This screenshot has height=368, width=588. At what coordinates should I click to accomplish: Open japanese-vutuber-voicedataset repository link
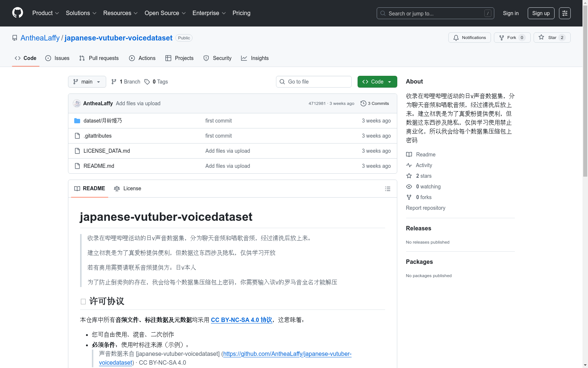[118, 38]
